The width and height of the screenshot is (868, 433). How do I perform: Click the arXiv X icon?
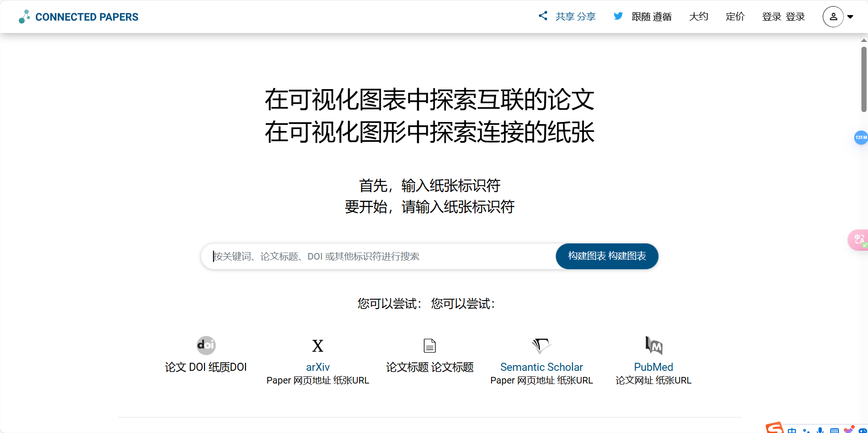tap(318, 345)
